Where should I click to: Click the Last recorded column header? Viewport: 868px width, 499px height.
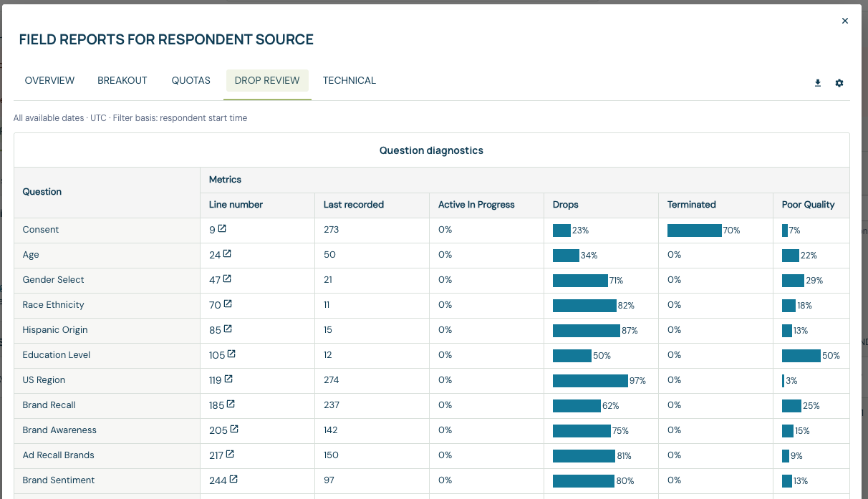354,205
